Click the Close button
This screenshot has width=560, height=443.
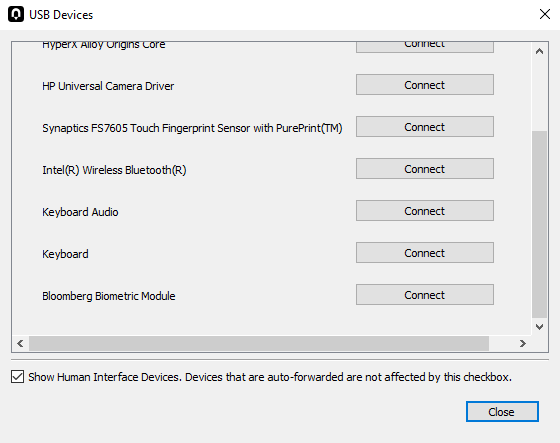coord(502,412)
